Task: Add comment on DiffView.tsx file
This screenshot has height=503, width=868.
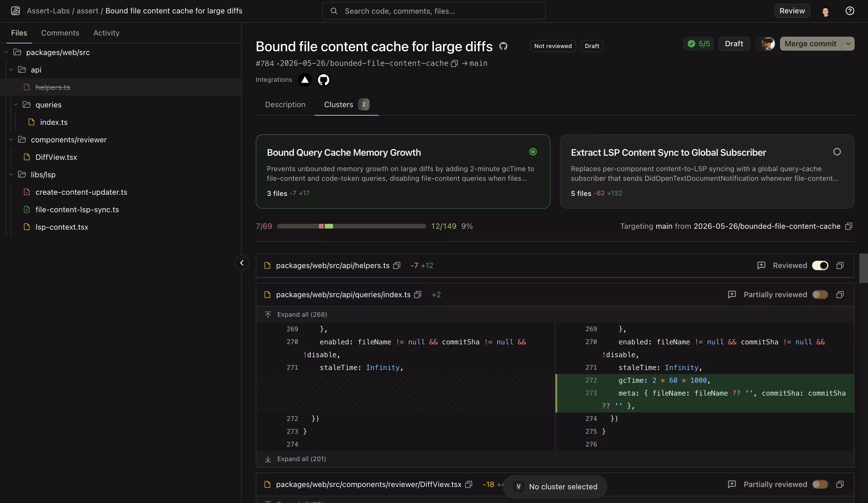Action: tap(732, 484)
